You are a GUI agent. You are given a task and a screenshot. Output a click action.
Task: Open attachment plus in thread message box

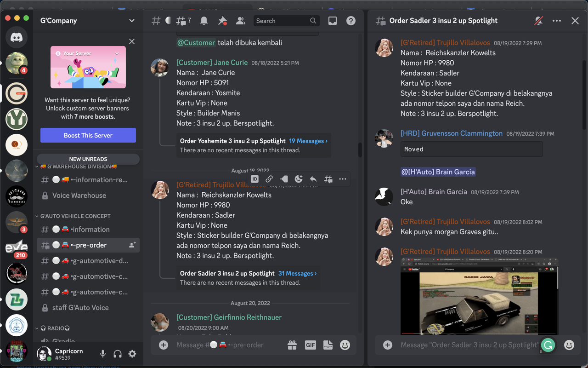click(x=388, y=345)
